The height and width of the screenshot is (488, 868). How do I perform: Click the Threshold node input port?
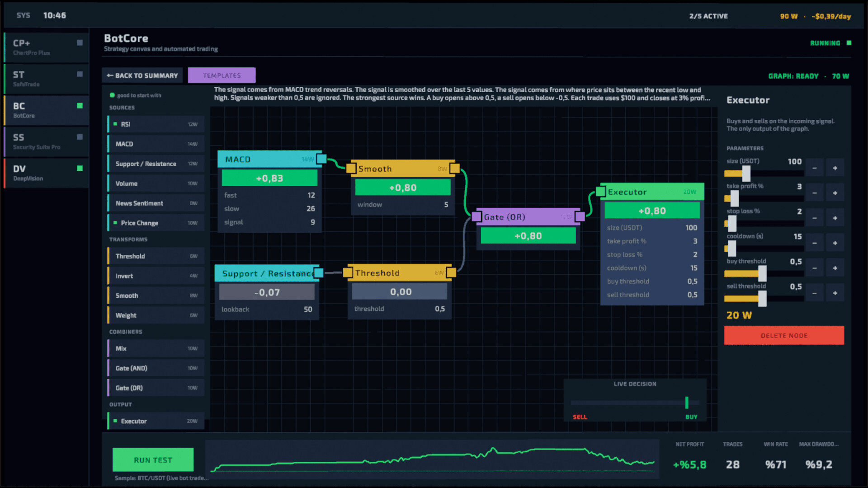coord(348,272)
